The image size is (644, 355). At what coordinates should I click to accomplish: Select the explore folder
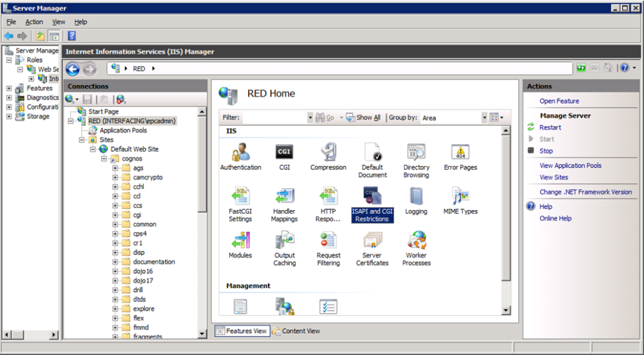(144, 309)
